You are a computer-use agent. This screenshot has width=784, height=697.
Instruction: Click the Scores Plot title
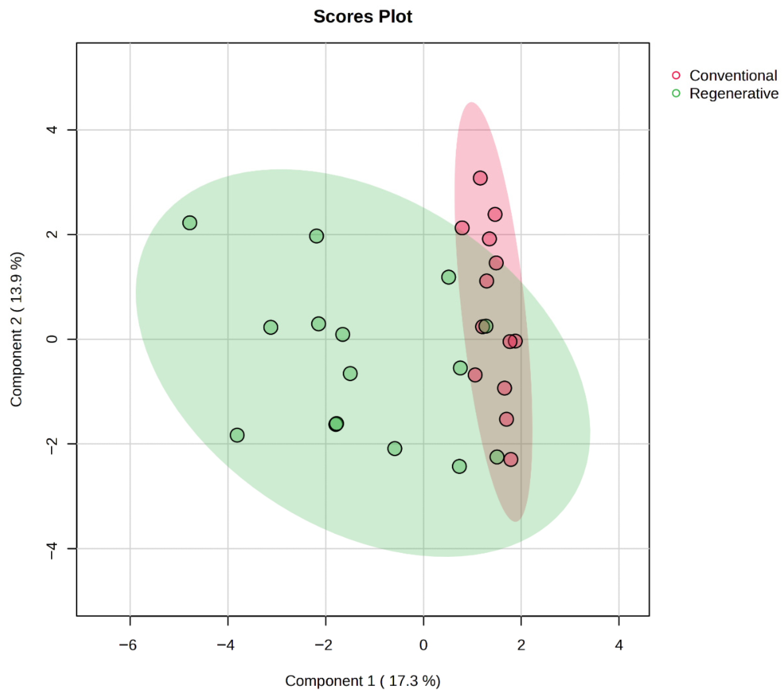pos(363,16)
